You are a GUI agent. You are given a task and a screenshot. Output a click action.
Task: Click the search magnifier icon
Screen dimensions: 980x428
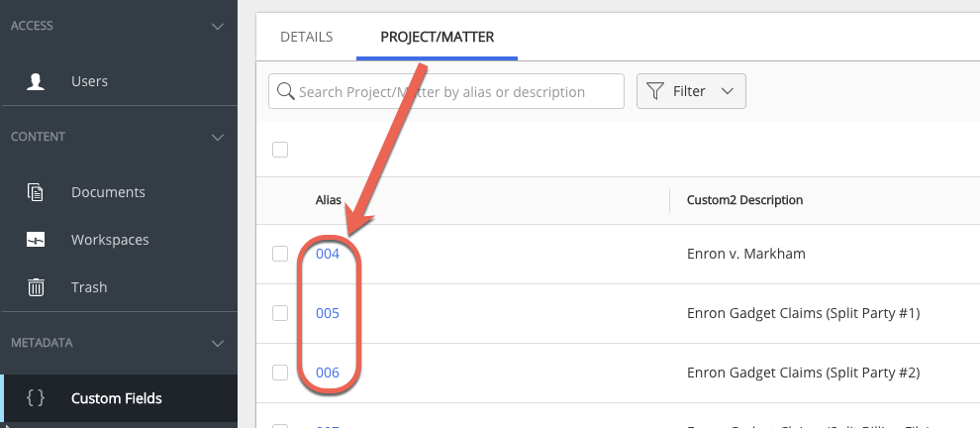coord(285,91)
